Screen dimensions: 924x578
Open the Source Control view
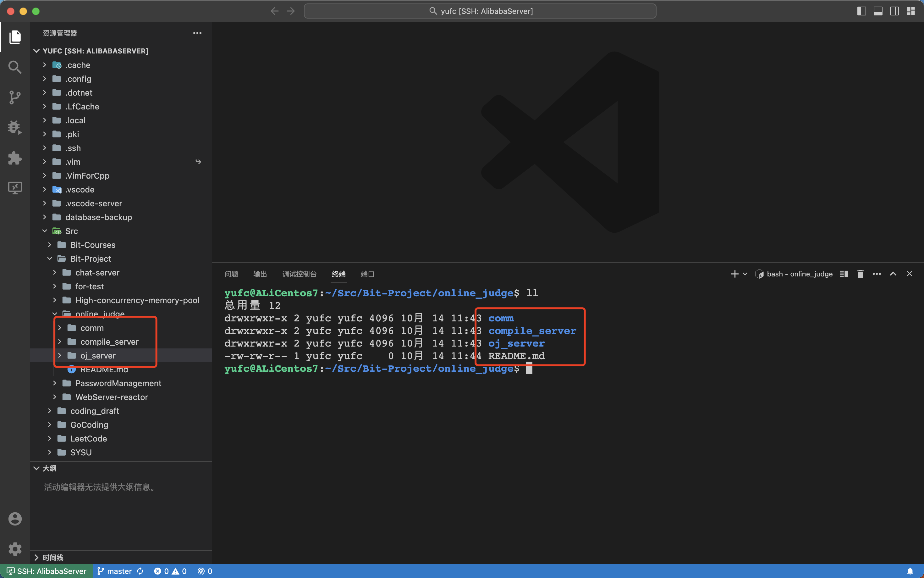point(15,97)
